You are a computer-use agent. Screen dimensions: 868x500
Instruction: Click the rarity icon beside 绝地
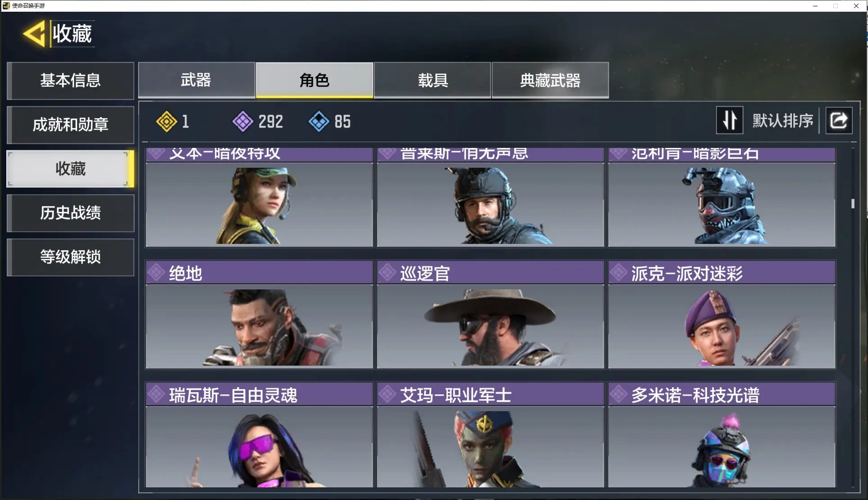(156, 272)
